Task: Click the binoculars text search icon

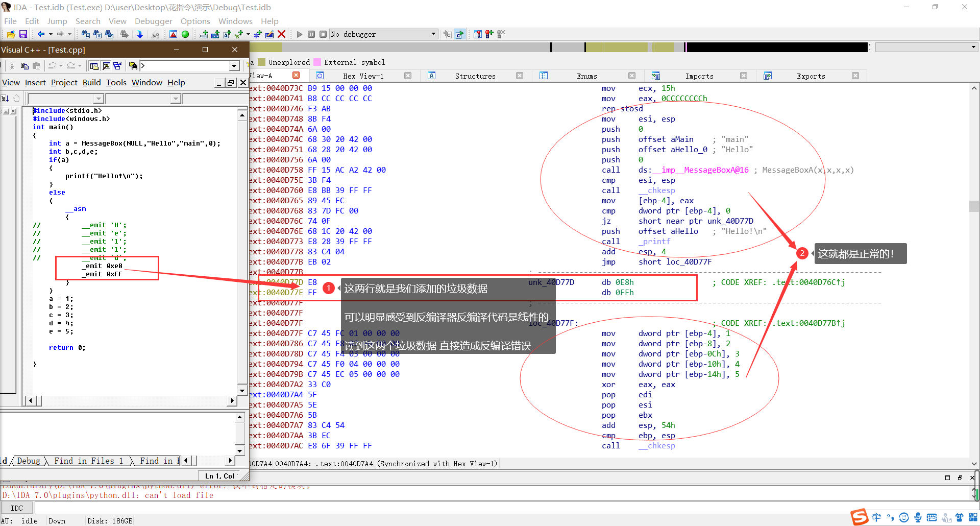Action: [x=97, y=34]
